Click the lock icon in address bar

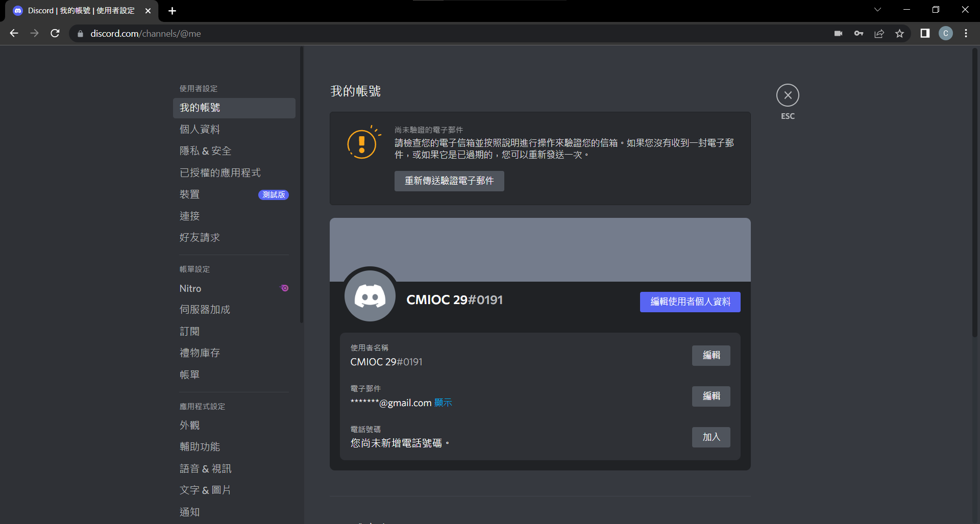pyautogui.click(x=80, y=34)
